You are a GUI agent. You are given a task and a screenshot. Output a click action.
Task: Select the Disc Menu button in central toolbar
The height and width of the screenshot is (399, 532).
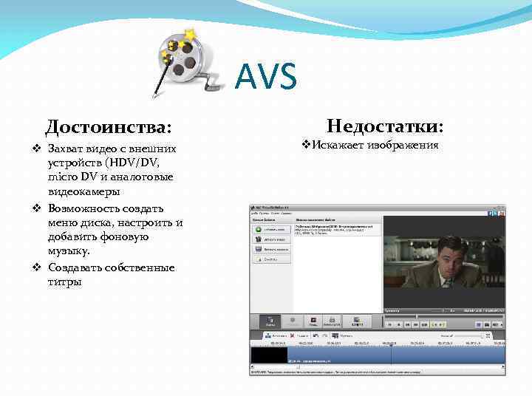tap(332, 321)
